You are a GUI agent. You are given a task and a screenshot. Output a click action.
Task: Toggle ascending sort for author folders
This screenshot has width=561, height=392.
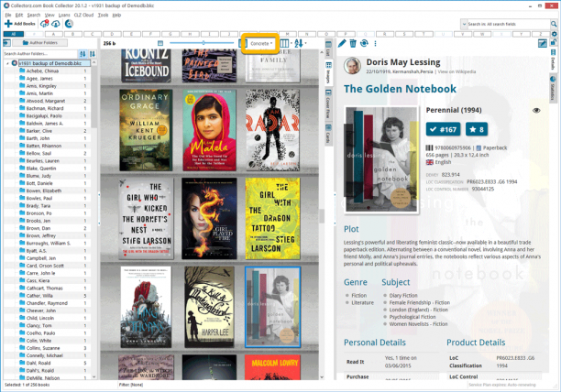pyautogui.click(x=82, y=54)
